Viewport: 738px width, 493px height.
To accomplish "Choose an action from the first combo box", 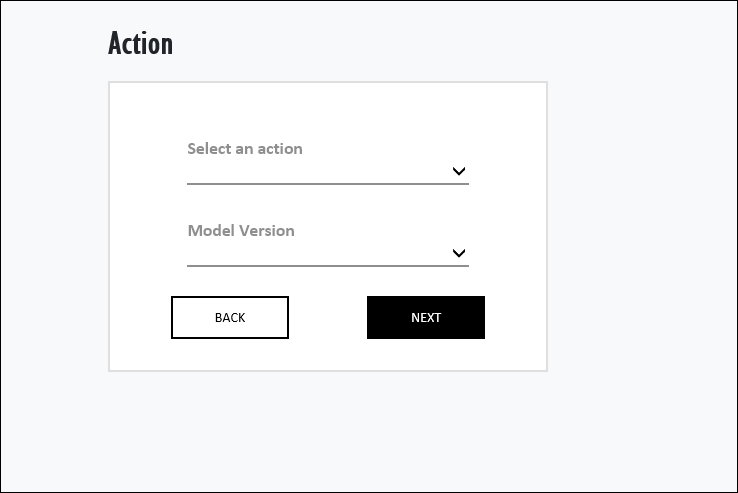I will pos(320,171).
